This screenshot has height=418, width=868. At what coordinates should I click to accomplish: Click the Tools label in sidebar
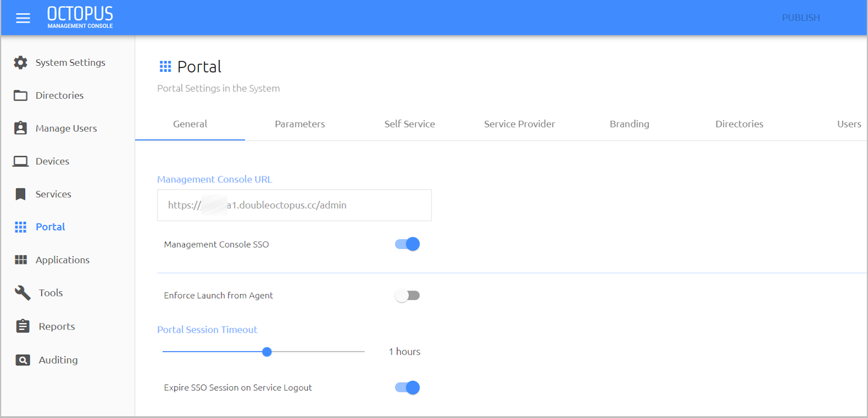coord(51,292)
